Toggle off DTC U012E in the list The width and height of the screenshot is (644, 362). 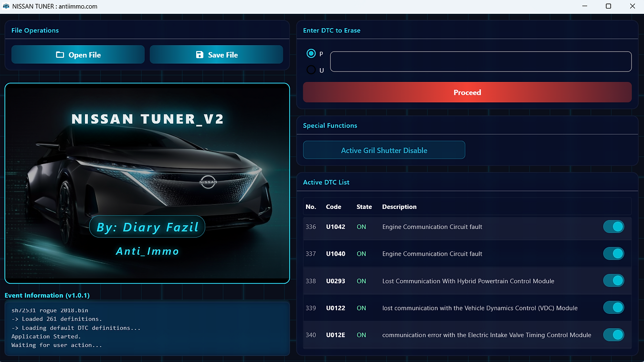(x=613, y=334)
